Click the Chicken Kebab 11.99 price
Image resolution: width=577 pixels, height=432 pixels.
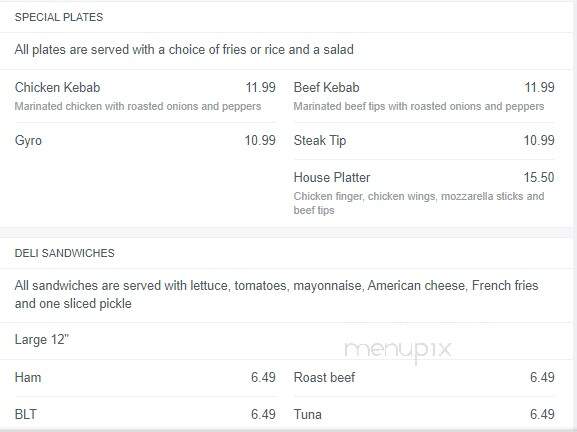point(261,88)
